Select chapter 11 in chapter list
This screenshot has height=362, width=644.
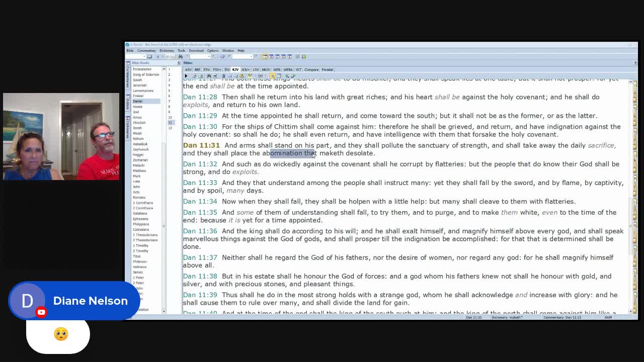pyautogui.click(x=170, y=122)
